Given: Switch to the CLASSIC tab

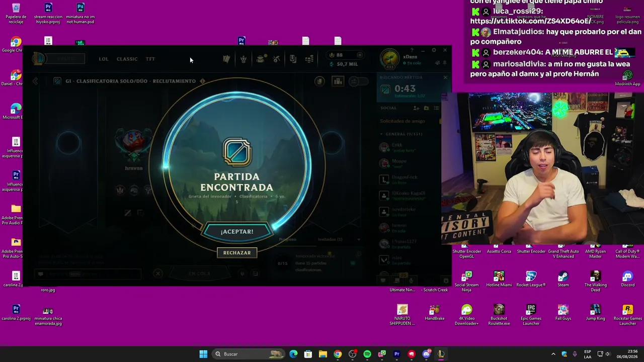Looking at the screenshot, I should pyautogui.click(x=127, y=59).
